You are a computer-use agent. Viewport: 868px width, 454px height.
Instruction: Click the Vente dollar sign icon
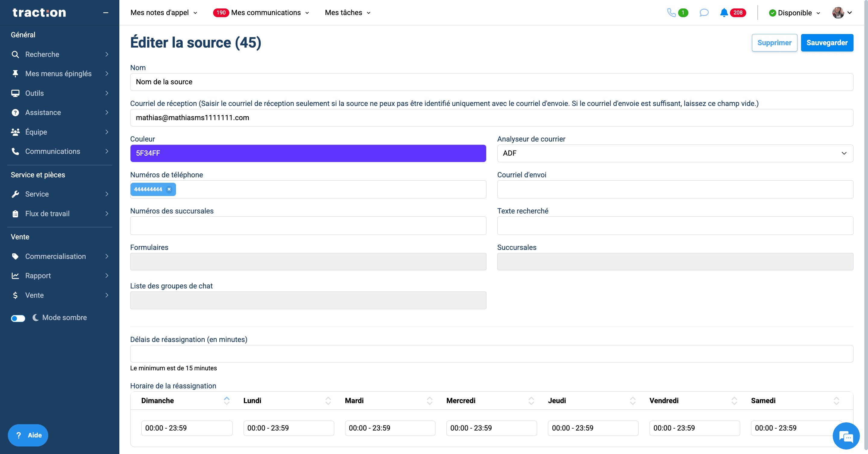tap(15, 295)
